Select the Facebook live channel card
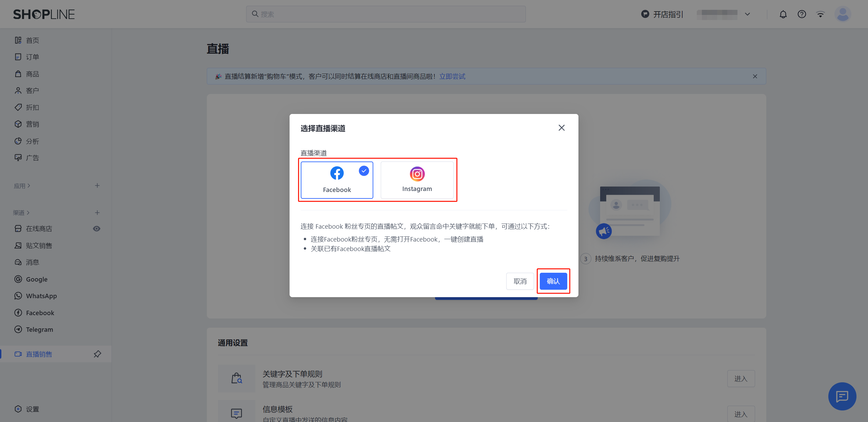The image size is (868, 422). pos(337,180)
